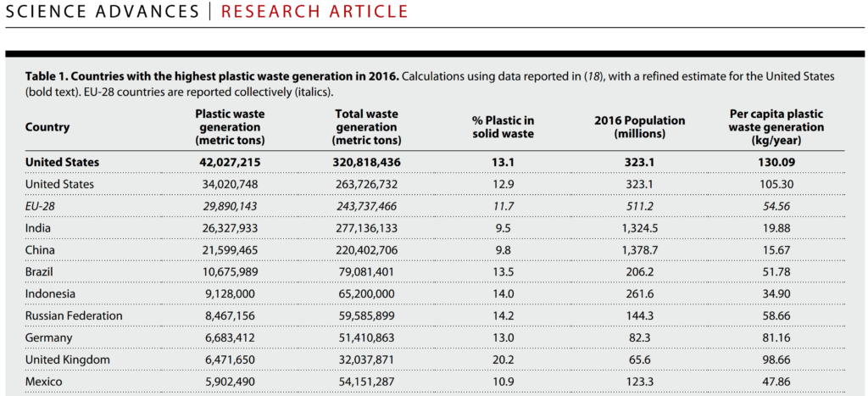The height and width of the screenshot is (396, 868).
Task: Click the Plastic waste generation column header
Action: [230, 126]
